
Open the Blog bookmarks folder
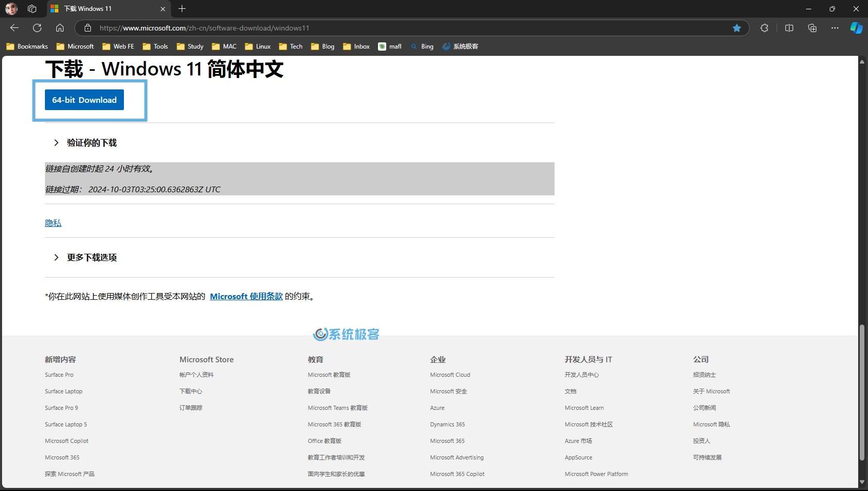pos(323,47)
